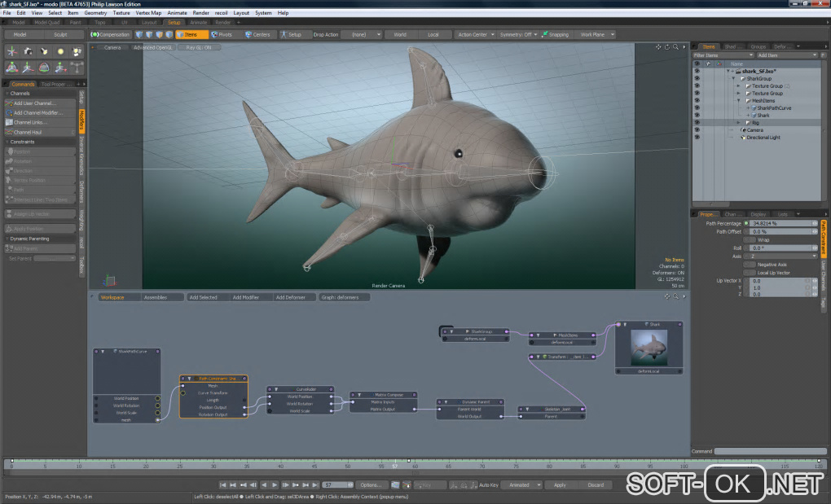Toggle Snapping on the toolbar
831x504 pixels.
555,35
